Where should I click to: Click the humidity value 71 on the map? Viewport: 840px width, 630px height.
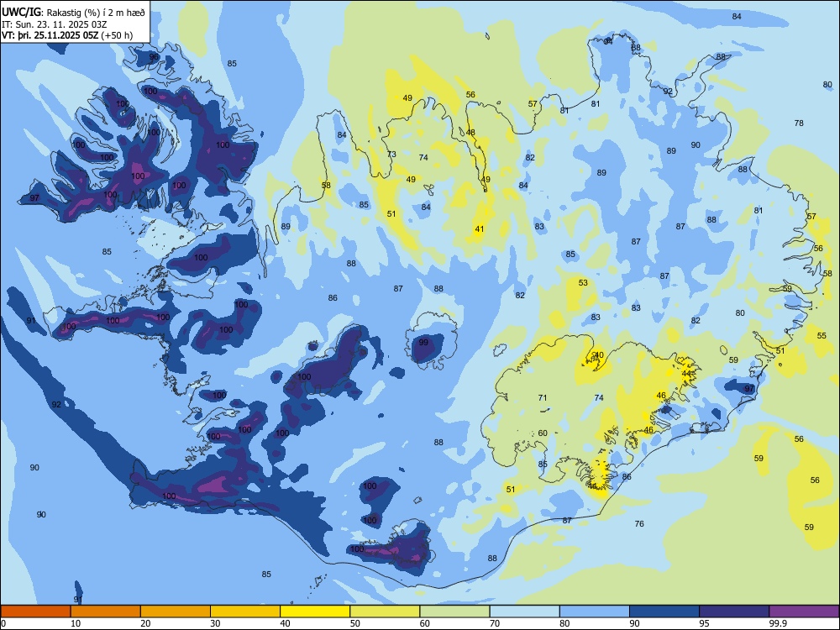click(543, 397)
